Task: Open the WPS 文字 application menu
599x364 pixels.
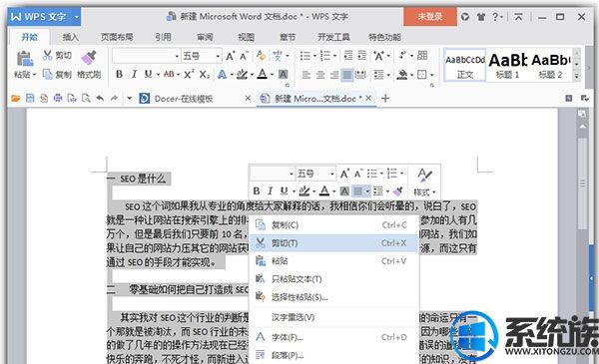Action: (x=44, y=17)
